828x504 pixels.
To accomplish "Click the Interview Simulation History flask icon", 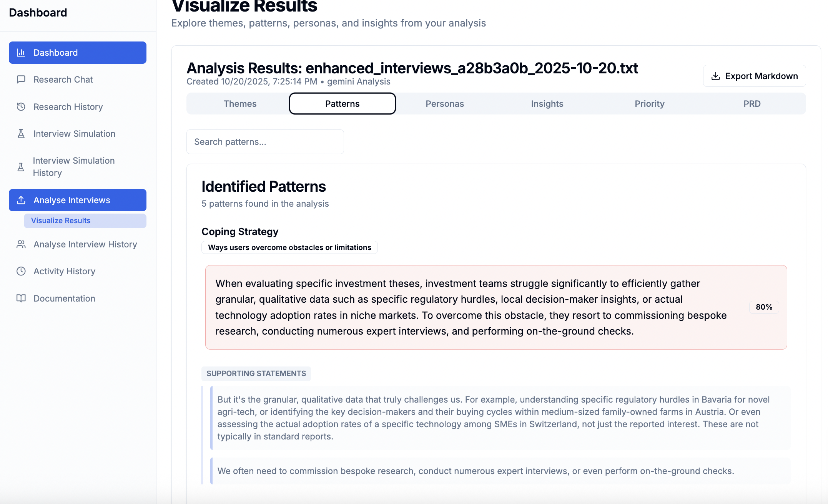I will click(21, 167).
